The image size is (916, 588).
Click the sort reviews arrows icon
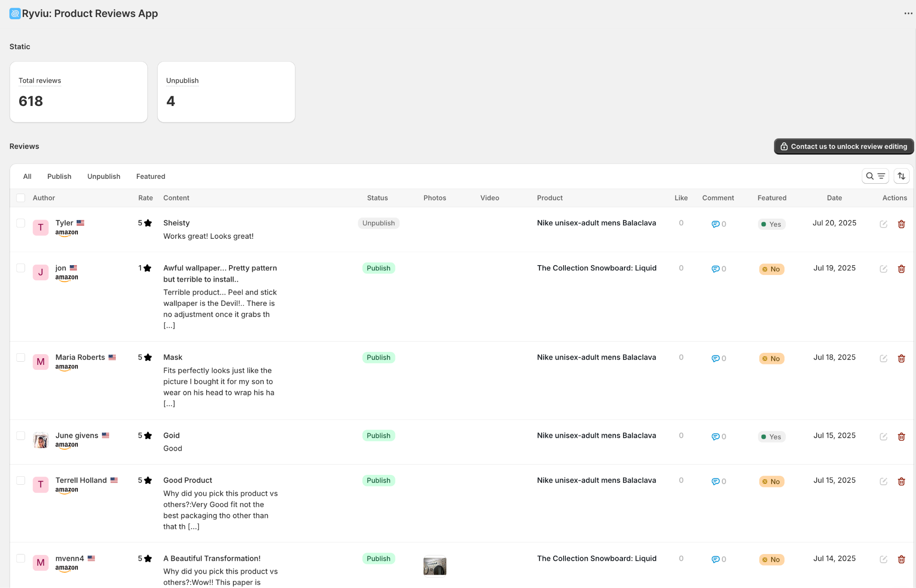[x=901, y=176]
